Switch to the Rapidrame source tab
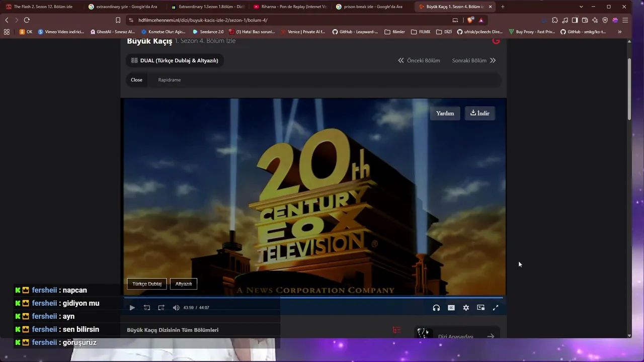Screen dimensions: 644x362 point(170,80)
